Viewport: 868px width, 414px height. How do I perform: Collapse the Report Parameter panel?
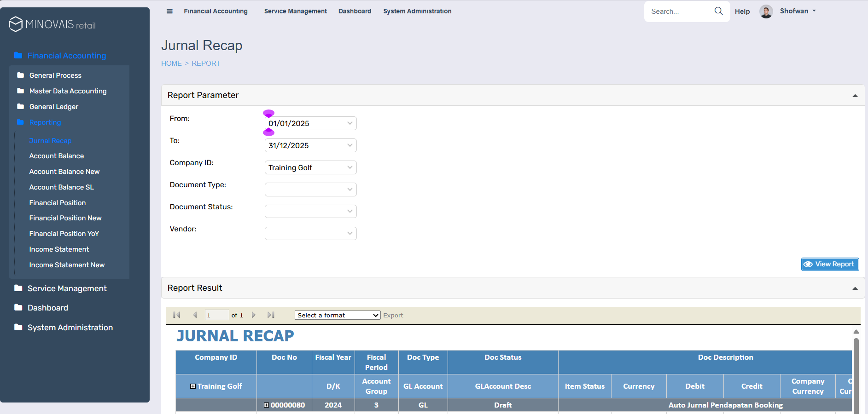point(855,96)
